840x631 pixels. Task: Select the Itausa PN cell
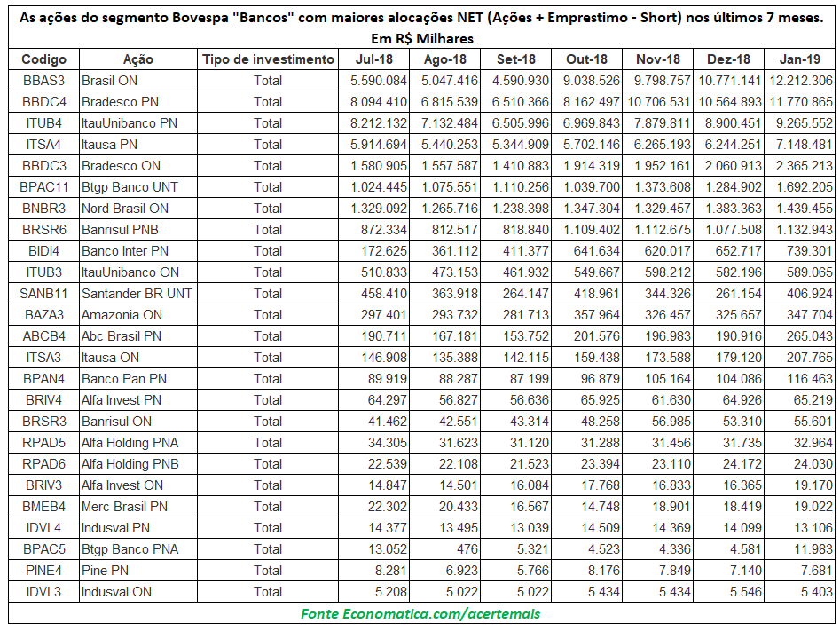pos(138,145)
